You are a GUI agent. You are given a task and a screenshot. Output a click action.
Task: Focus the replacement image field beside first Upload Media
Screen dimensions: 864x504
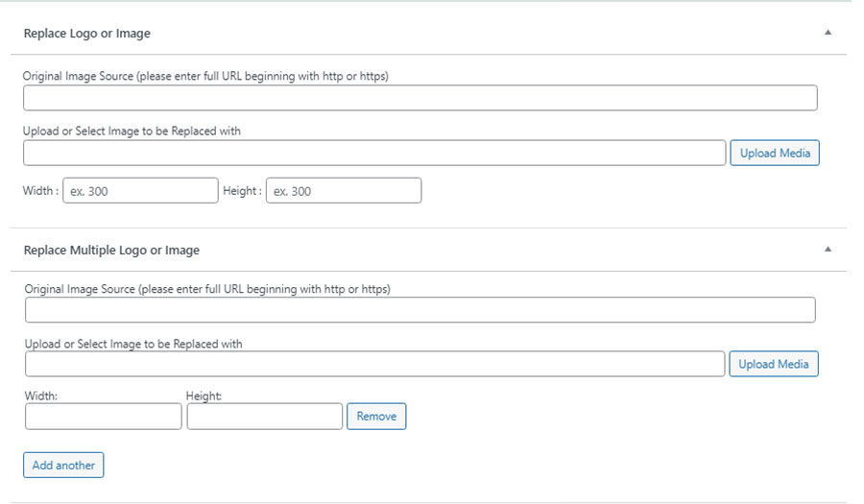point(374,154)
